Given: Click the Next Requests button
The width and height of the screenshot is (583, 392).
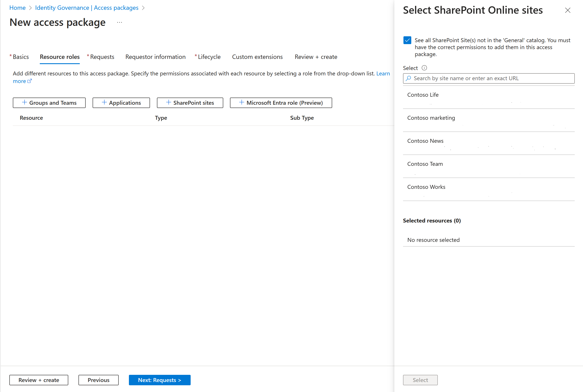Looking at the screenshot, I should 160,380.
